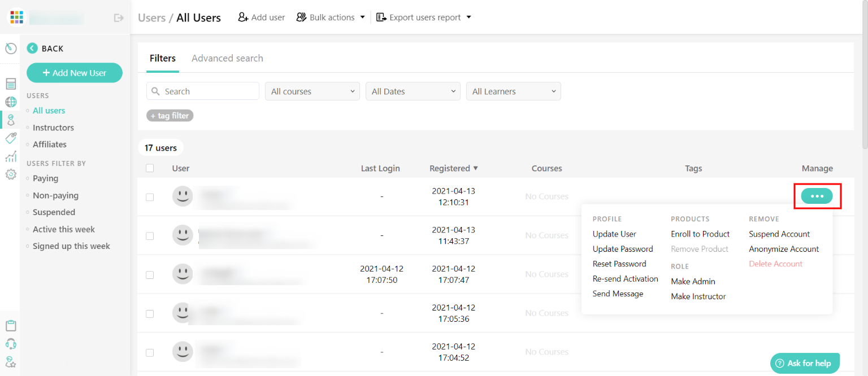Select the Users icon in the left sidebar
Viewport: 868px width, 376px height.
point(10,120)
